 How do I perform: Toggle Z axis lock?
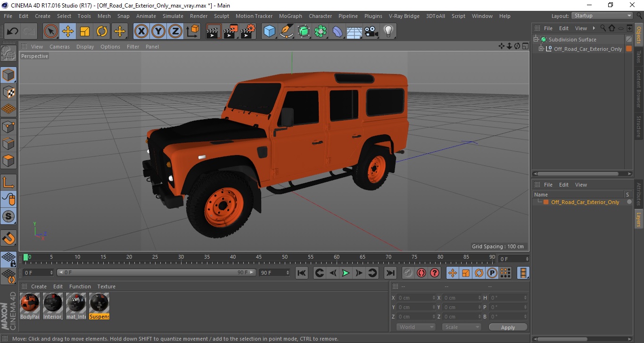point(175,32)
